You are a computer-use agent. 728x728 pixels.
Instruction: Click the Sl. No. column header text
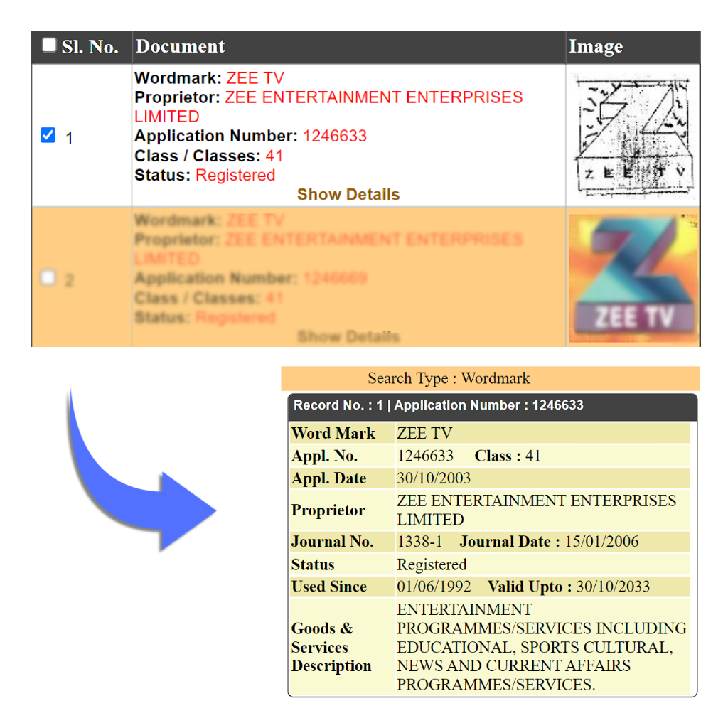[90, 48]
